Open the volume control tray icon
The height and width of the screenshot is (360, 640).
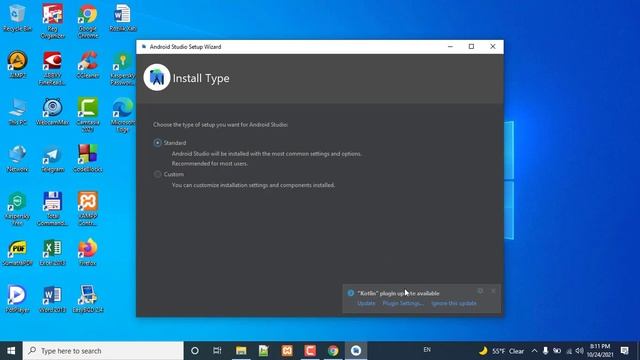point(580,351)
